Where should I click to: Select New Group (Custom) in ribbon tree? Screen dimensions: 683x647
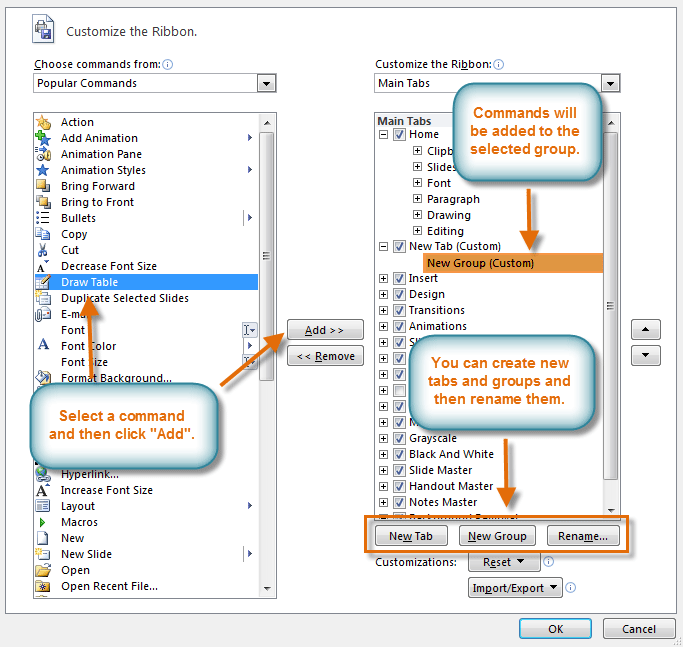pos(513,263)
